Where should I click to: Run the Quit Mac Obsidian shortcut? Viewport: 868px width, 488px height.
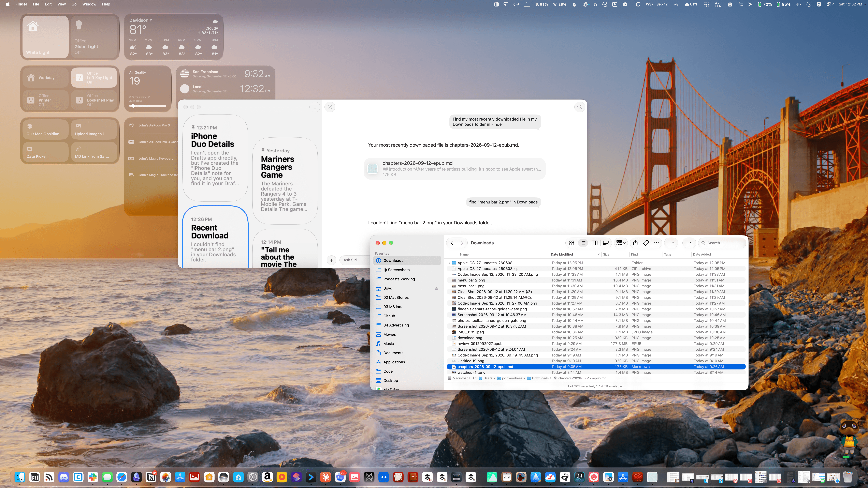pos(45,129)
